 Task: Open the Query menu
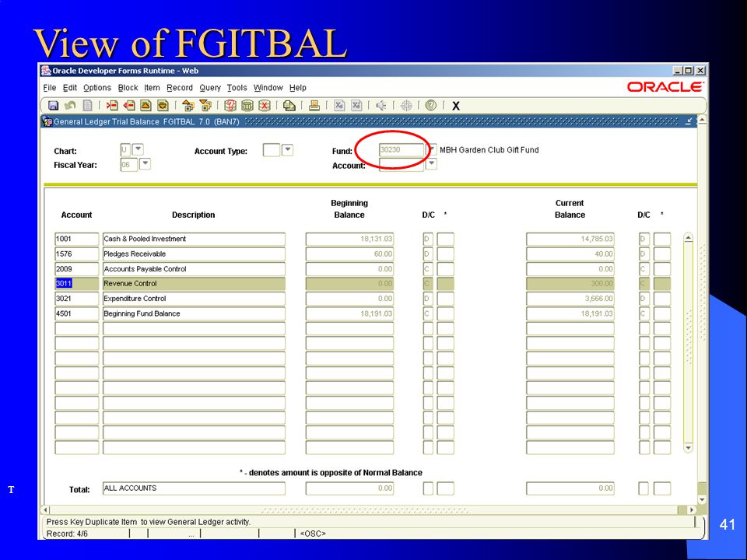pos(210,88)
